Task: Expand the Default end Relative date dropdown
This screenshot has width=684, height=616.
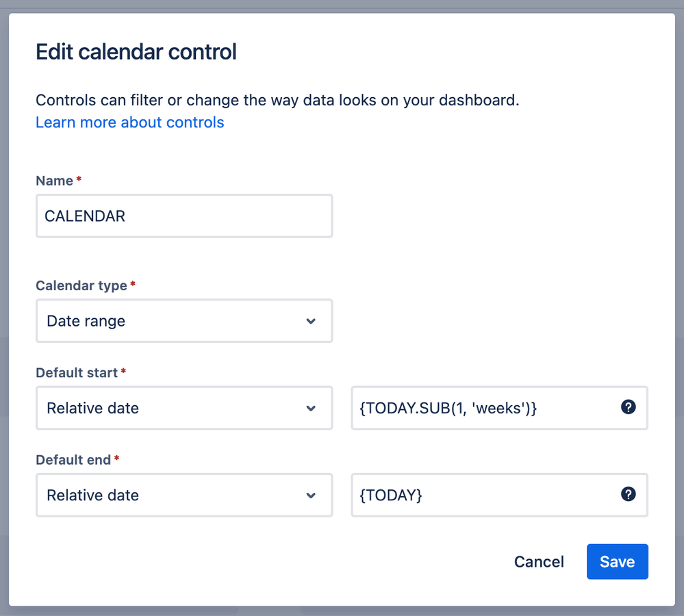Action: [x=183, y=495]
